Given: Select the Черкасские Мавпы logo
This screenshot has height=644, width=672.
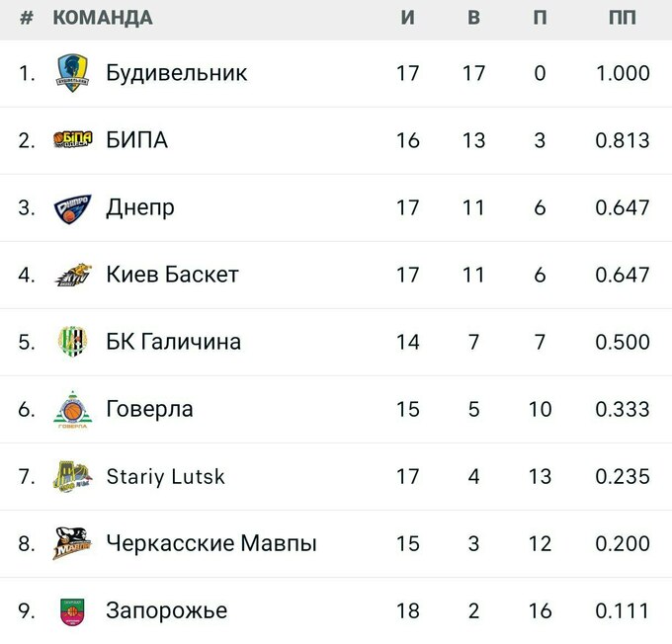Looking at the screenshot, I should [73, 543].
